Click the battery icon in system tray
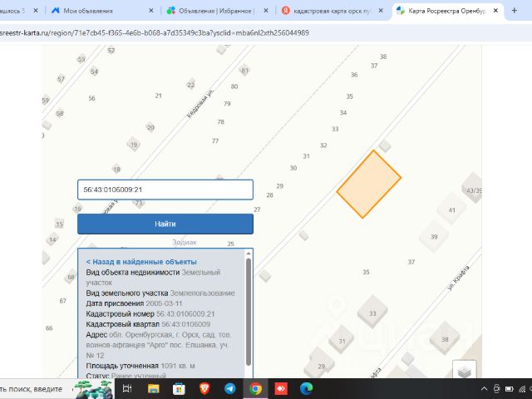The width and height of the screenshot is (532, 399). click(510, 389)
